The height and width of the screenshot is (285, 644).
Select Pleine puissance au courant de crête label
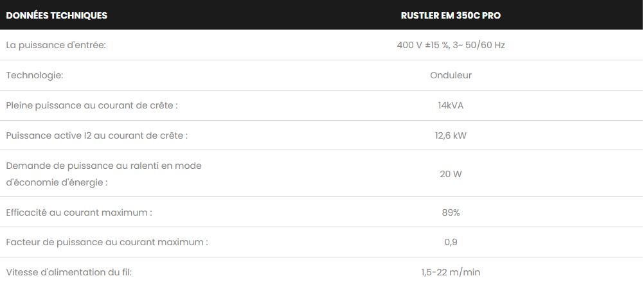tap(92, 105)
